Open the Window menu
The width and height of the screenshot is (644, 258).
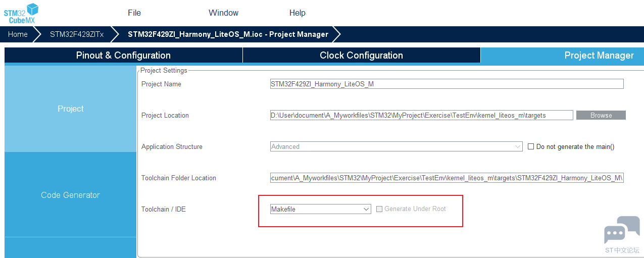pyautogui.click(x=223, y=13)
